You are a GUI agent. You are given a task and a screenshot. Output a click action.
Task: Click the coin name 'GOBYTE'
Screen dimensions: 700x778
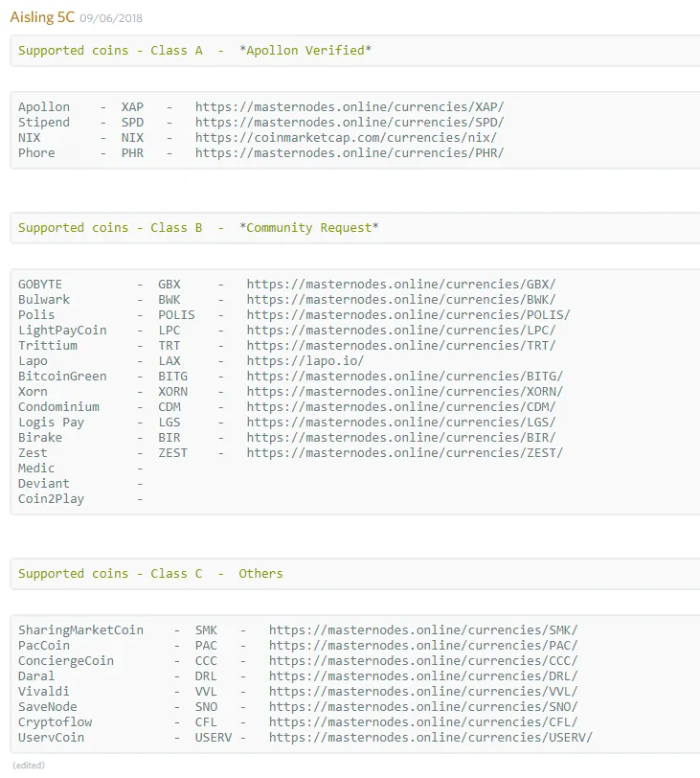[40, 284]
